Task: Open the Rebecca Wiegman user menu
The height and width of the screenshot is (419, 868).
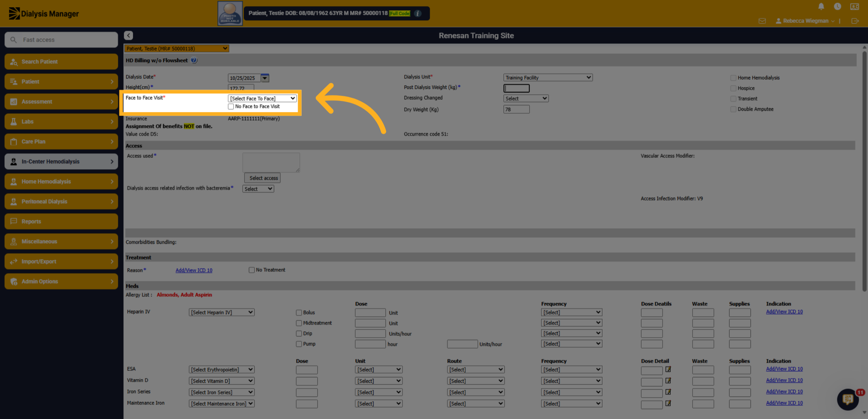Action: 805,21
